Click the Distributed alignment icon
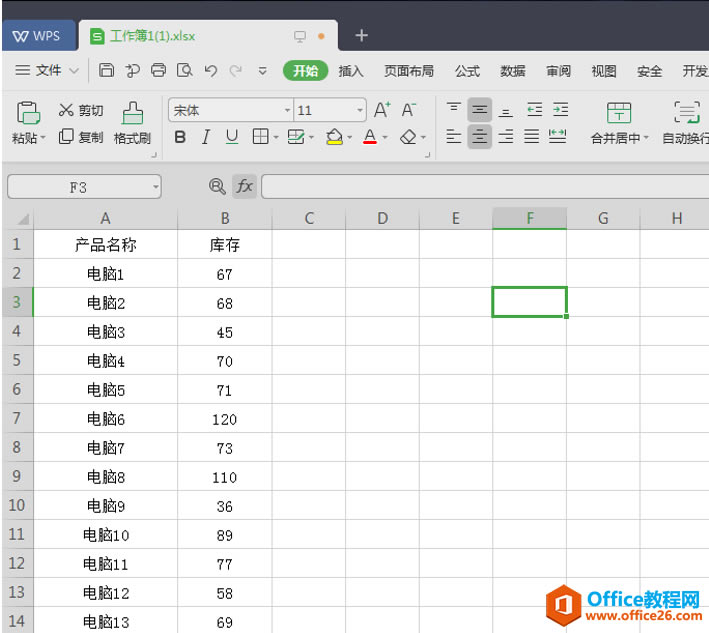The image size is (709, 633). [x=558, y=136]
